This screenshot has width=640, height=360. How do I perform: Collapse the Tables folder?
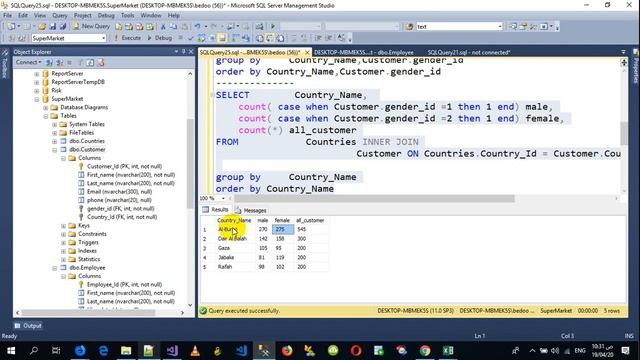[46, 116]
